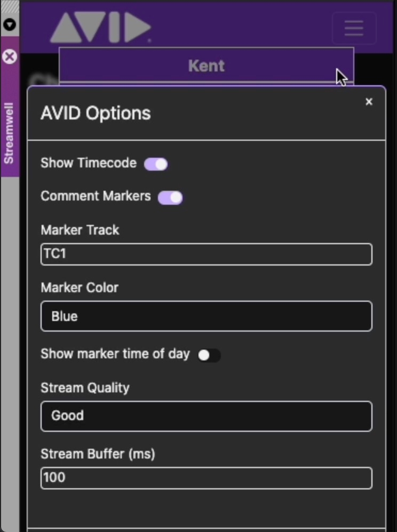This screenshot has height=532, width=397.
Task: Turn off the Comment Markers switch
Action: pyautogui.click(x=170, y=198)
